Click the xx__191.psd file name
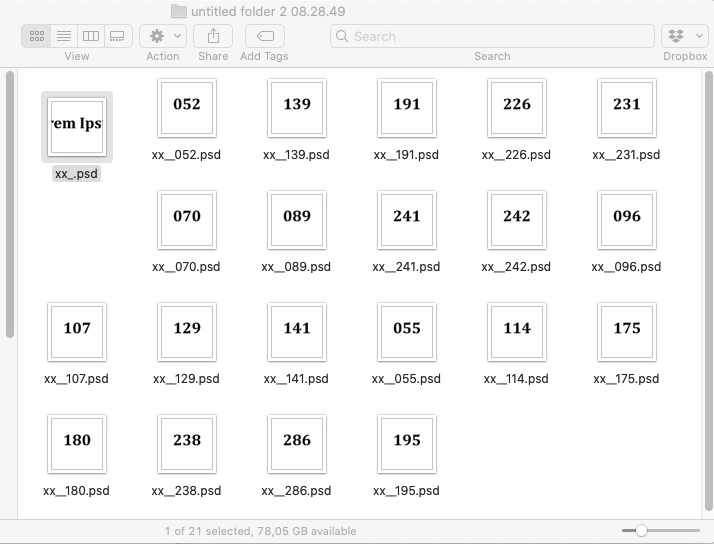Viewport: 714px width, 544px height. pyautogui.click(x=406, y=155)
